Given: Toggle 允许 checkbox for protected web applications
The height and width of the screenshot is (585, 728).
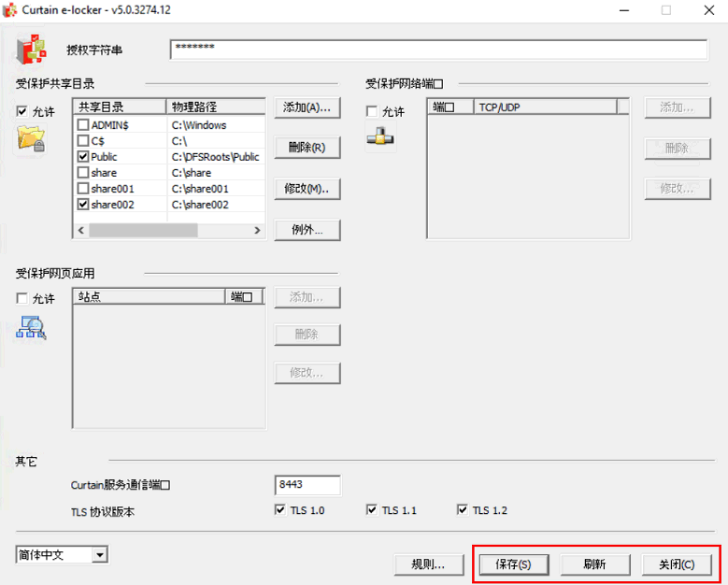Looking at the screenshot, I should pyautogui.click(x=21, y=298).
